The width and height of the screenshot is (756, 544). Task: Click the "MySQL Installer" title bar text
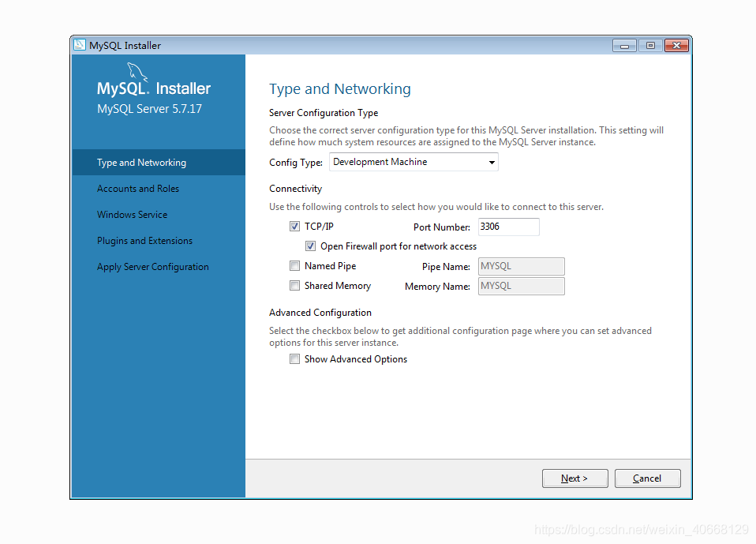click(x=125, y=45)
